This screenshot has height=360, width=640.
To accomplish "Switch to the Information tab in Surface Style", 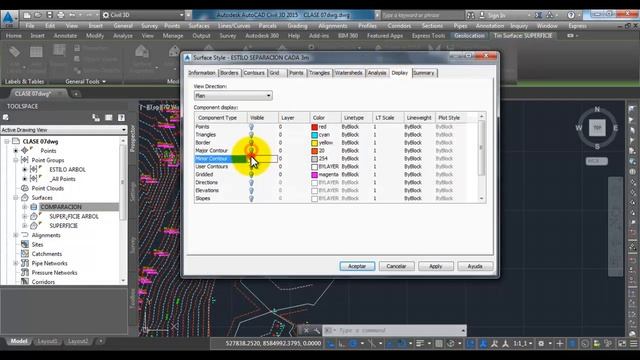I will point(202,73).
